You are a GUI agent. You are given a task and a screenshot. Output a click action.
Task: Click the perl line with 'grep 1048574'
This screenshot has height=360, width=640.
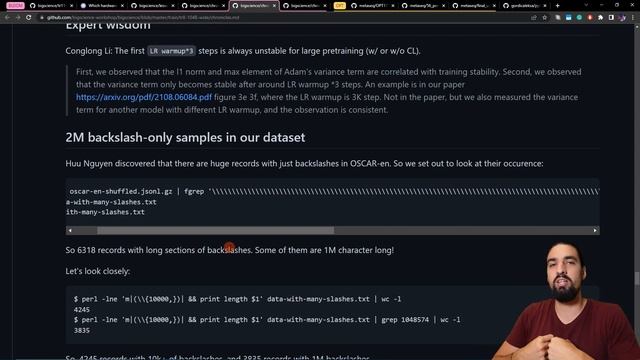click(267, 320)
